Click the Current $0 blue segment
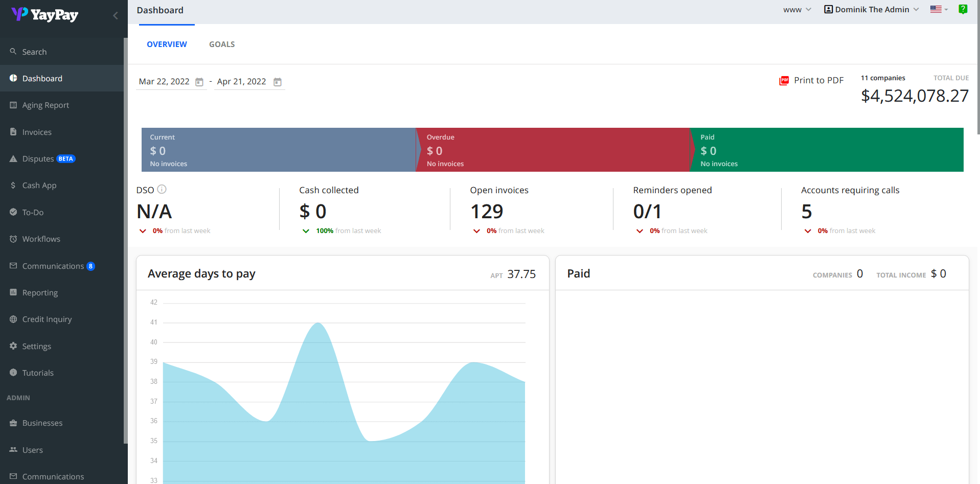Image resolution: width=980 pixels, height=484 pixels. click(279, 150)
